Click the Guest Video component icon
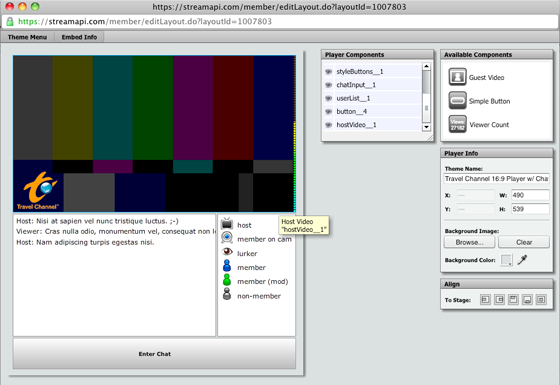Screen dimensions: 560x385 [457, 77]
